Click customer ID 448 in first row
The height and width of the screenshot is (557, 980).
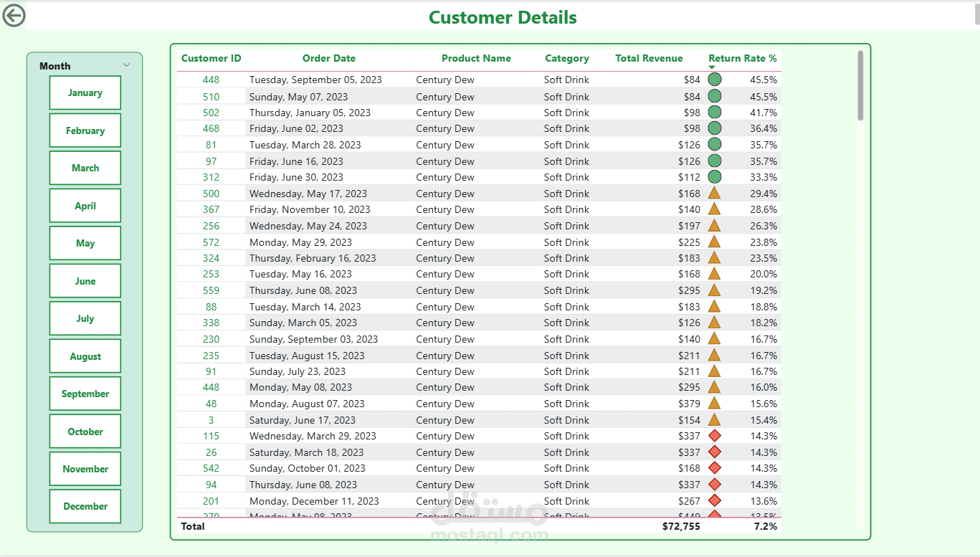(211, 80)
